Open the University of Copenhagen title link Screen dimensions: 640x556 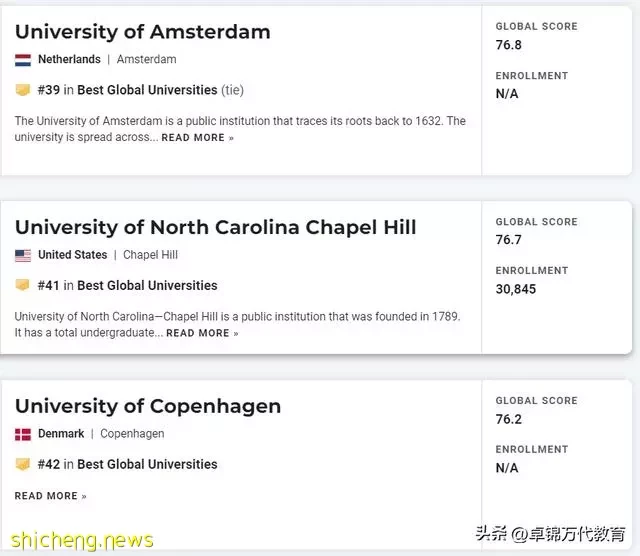[x=148, y=406]
